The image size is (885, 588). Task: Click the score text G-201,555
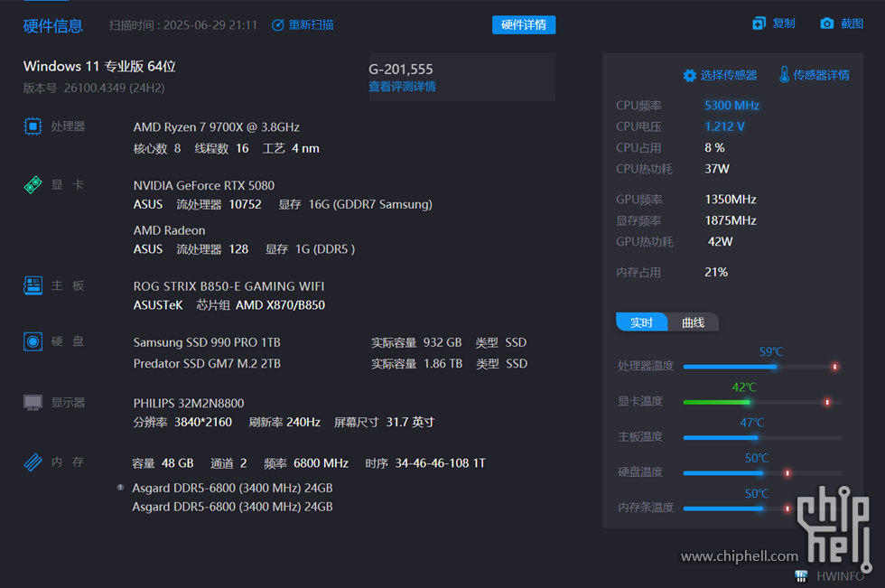coord(401,69)
